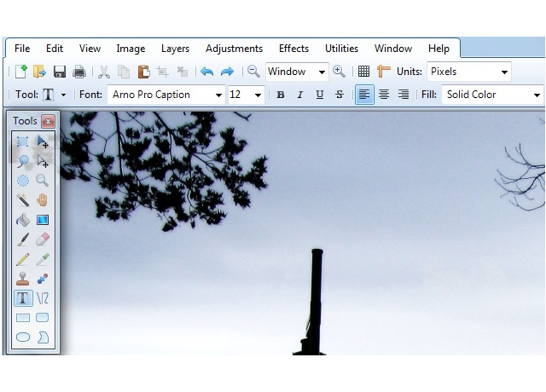
Task: Toggle Strikethrough text formatting
Action: click(340, 95)
